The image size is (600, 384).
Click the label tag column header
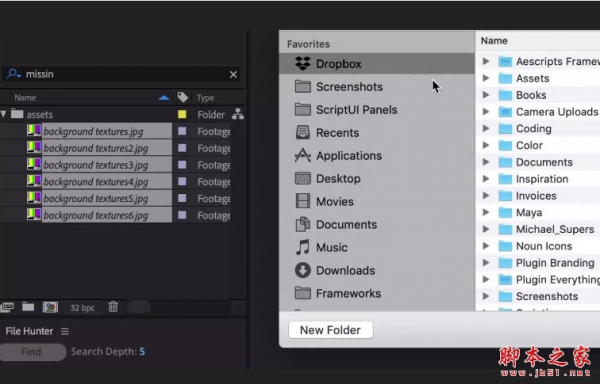click(x=183, y=98)
